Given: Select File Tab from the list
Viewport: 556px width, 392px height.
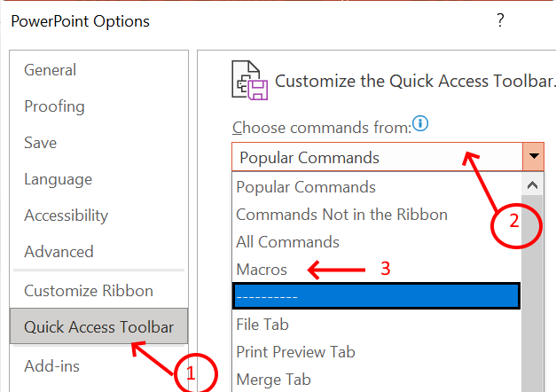Looking at the screenshot, I should pos(262,325).
